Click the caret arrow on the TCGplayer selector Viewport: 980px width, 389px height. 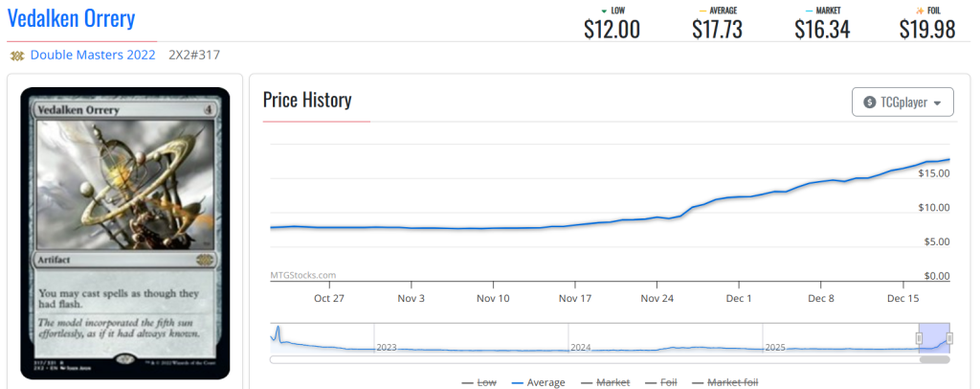pos(938,103)
